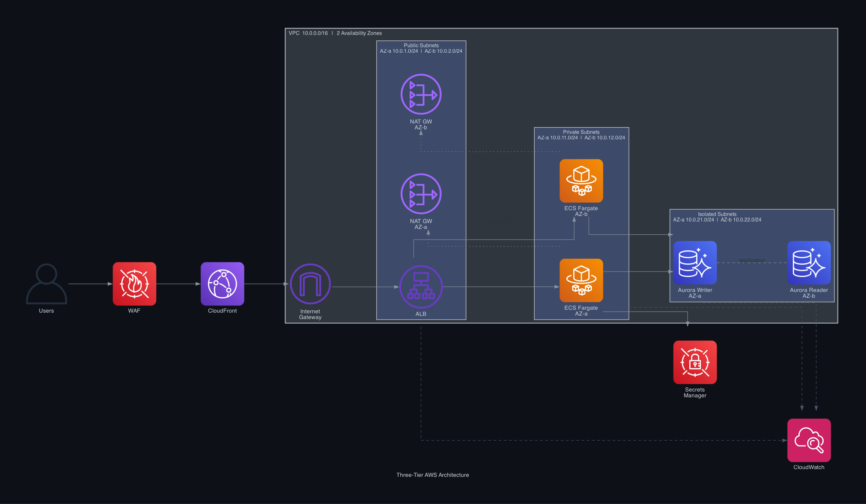Image resolution: width=866 pixels, height=504 pixels.
Task: Select the NAT GW AZ-b icon
Action: click(421, 94)
